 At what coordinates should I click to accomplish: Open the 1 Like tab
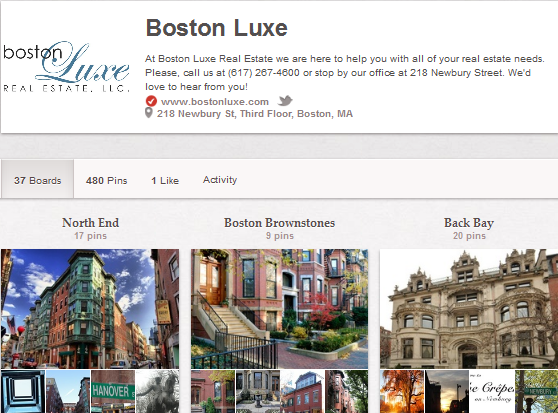[x=165, y=181]
